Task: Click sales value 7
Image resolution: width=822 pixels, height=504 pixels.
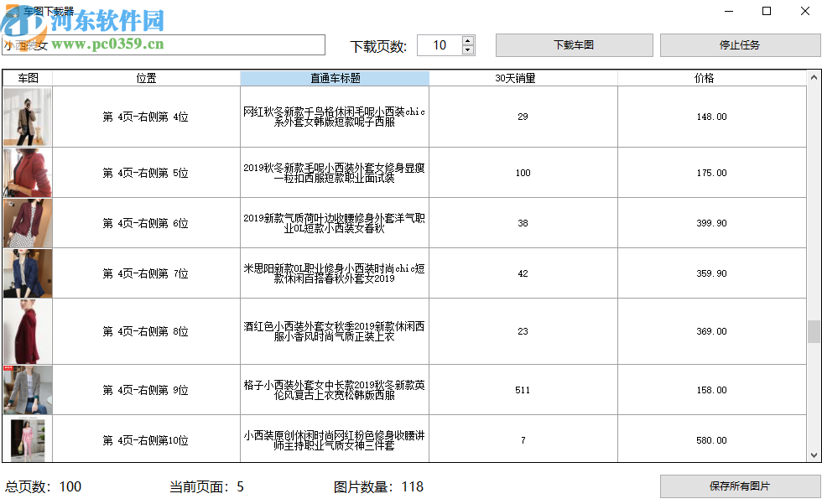Action: [x=523, y=439]
